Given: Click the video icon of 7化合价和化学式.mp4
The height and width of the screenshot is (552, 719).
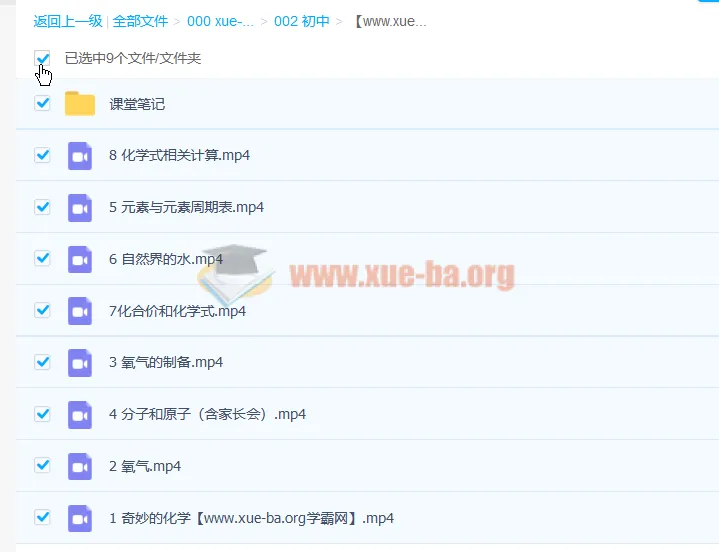Looking at the screenshot, I should (80, 311).
